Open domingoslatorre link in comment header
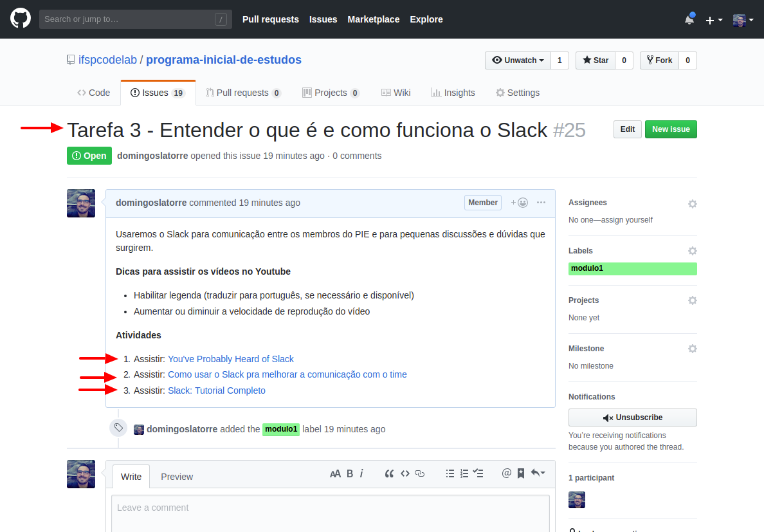The height and width of the screenshot is (532, 764). 151,203
